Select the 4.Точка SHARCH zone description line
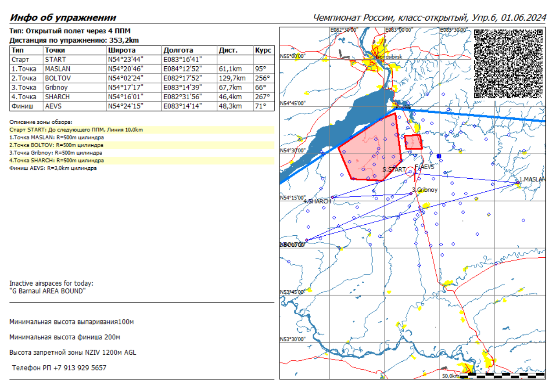556x392 pixels. pos(57,161)
